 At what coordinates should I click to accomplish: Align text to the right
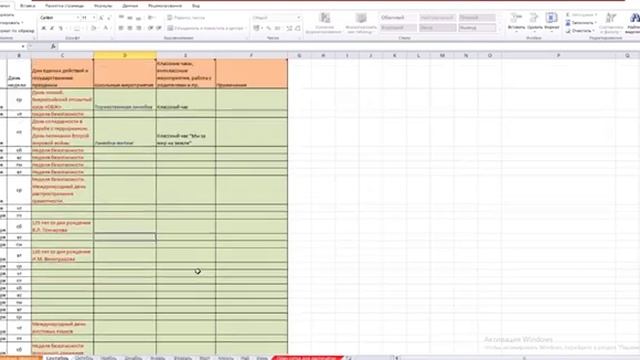coord(139,28)
